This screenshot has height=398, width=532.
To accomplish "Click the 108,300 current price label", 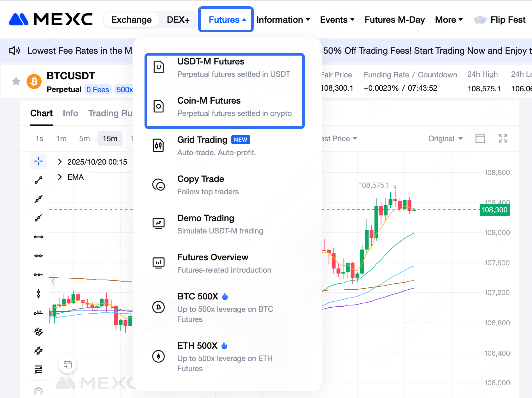I will pyautogui.click(x=494, y=210).
